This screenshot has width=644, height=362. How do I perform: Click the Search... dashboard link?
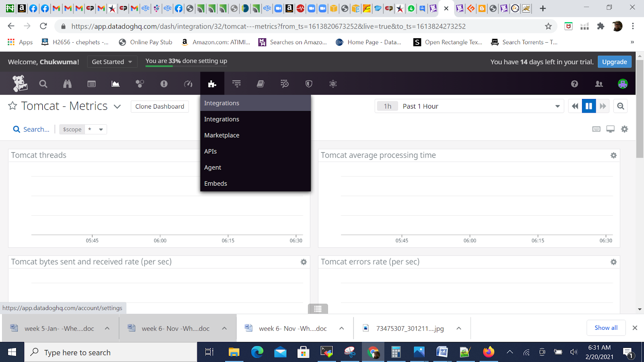click(31, 129)
